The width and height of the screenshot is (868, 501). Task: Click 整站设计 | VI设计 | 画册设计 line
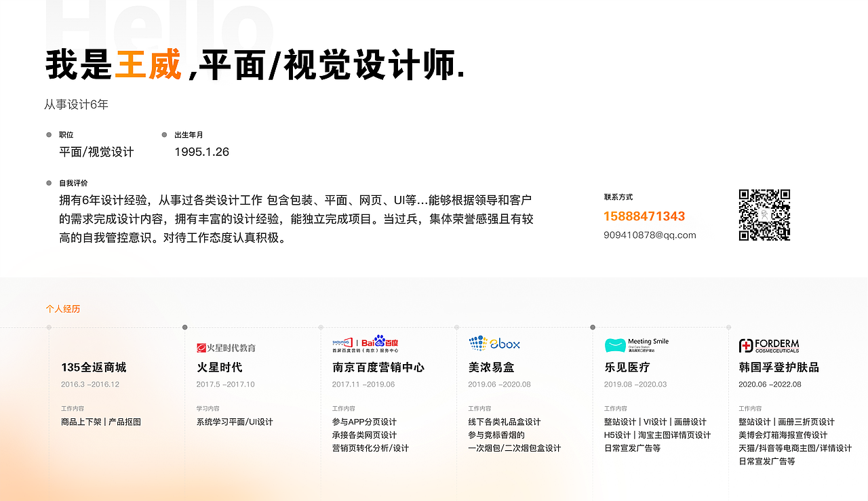pyautogui.click(x=655, y=422)
